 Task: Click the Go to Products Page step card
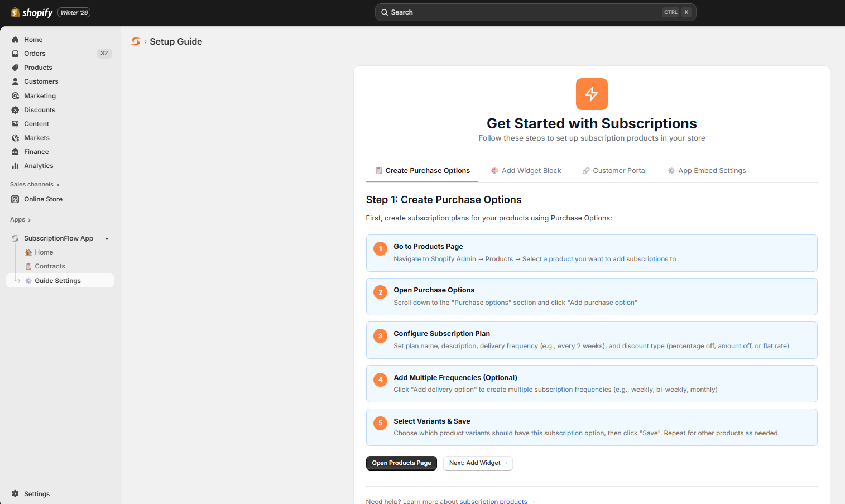pos(592,253)
